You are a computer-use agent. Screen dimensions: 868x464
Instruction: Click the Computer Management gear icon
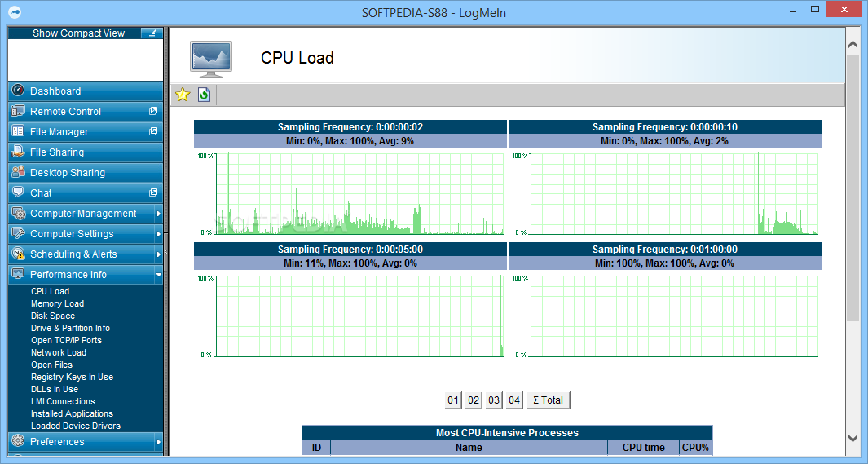point(18,213)
